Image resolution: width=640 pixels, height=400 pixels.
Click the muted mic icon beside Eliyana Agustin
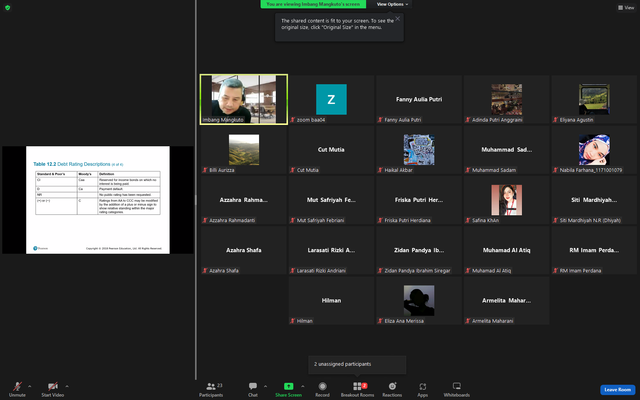click(x=556, y=120)
